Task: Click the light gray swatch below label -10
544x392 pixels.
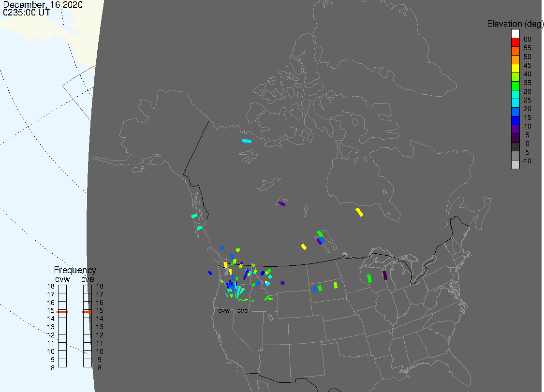Action: pos(515,164)
